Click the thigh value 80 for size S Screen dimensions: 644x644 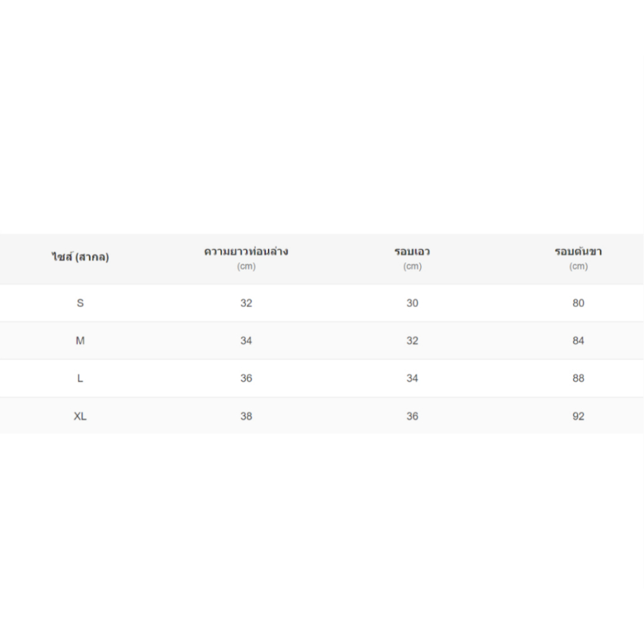579,303
